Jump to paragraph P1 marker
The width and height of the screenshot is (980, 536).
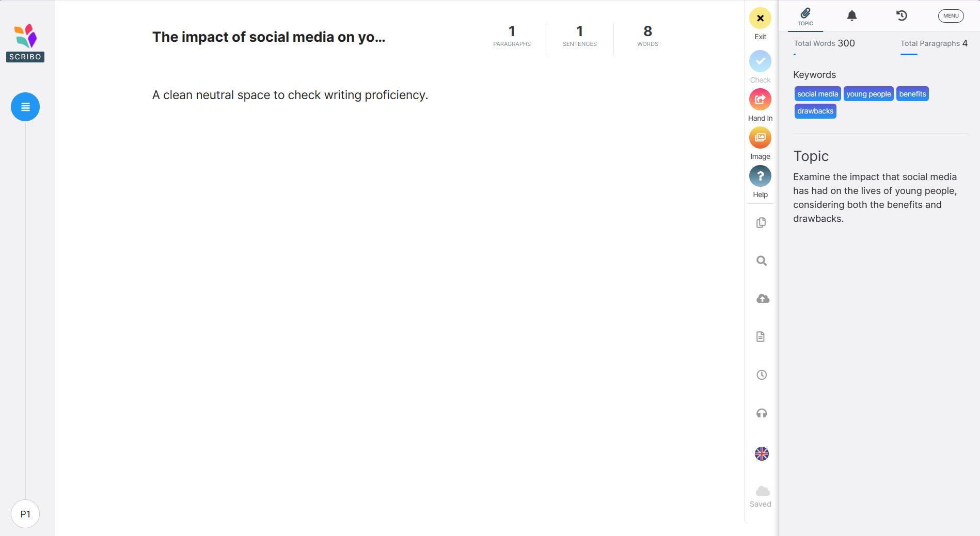click(25, 514)
